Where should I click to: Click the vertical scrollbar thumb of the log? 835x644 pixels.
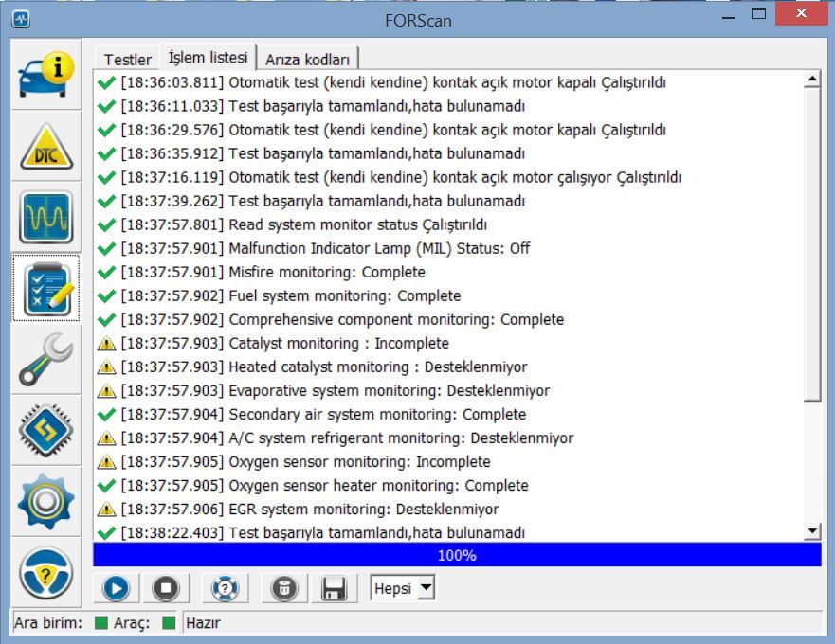812,245
